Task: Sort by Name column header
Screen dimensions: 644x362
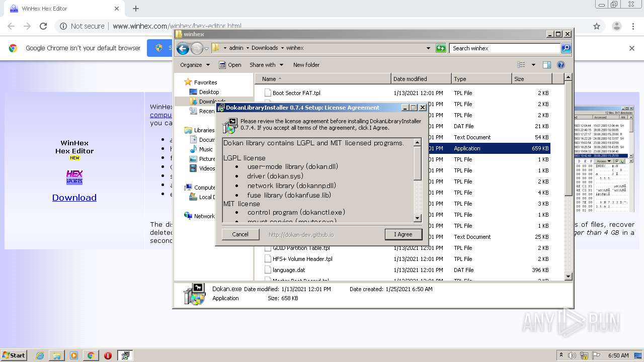Action: click(323, 79)
